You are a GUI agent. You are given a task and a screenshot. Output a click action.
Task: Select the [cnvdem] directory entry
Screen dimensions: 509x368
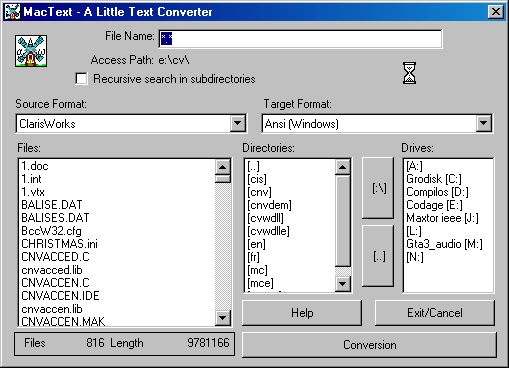pyautogui.click(x=269, y=205)
